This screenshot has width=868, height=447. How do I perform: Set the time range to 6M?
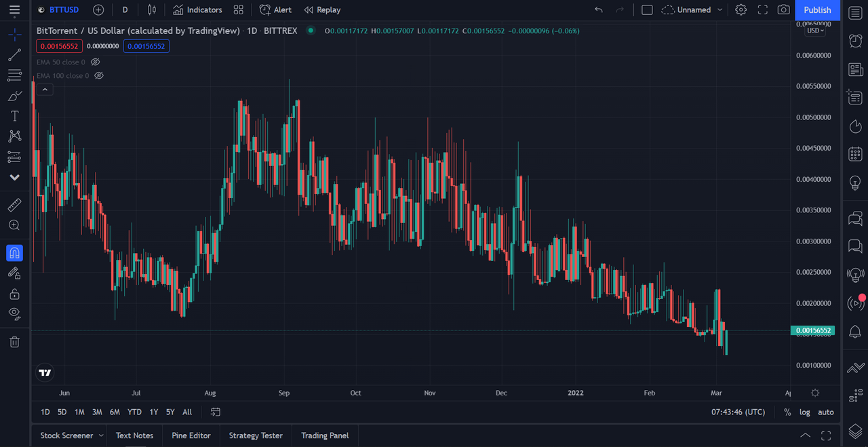(115, 412)
